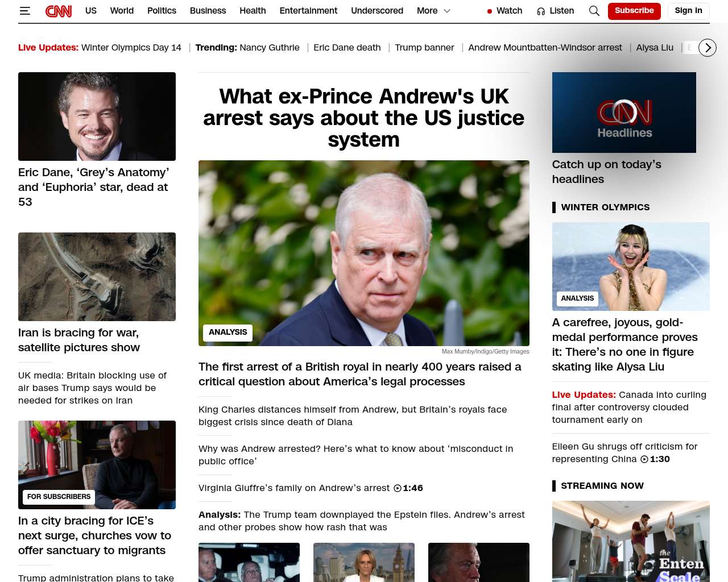Open the search magnifier icon

(x=594, y=11)
